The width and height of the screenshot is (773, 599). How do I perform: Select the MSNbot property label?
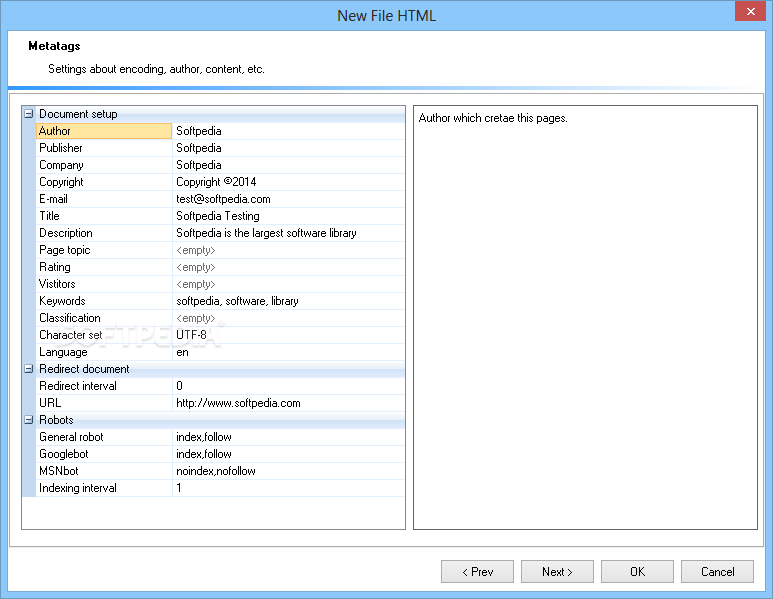104,471
